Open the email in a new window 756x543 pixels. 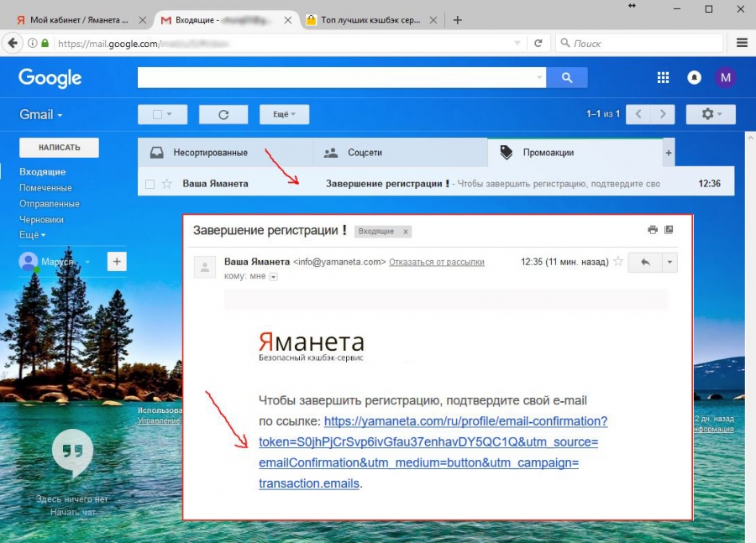click(669, 230)
